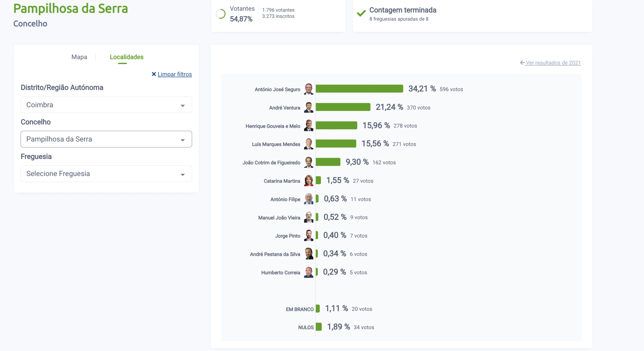
Task: Click the green checkmark icon by Contagem terminada
Action: click(361, 13)
